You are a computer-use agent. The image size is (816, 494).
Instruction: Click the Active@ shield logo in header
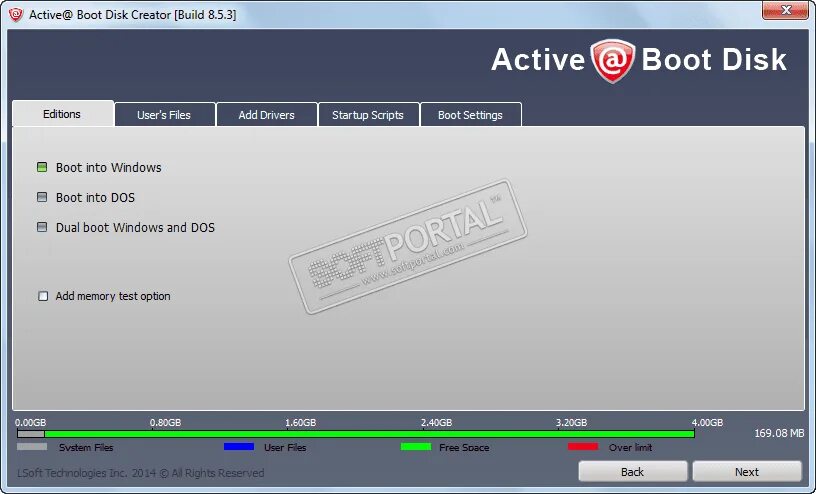(613, 61)
